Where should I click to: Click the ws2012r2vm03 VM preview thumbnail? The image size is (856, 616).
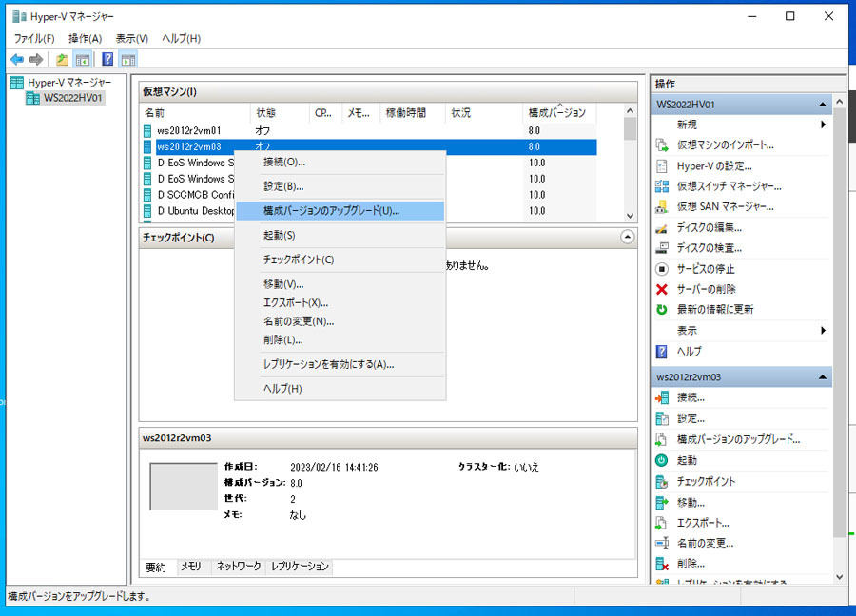[x=184, y=486]
